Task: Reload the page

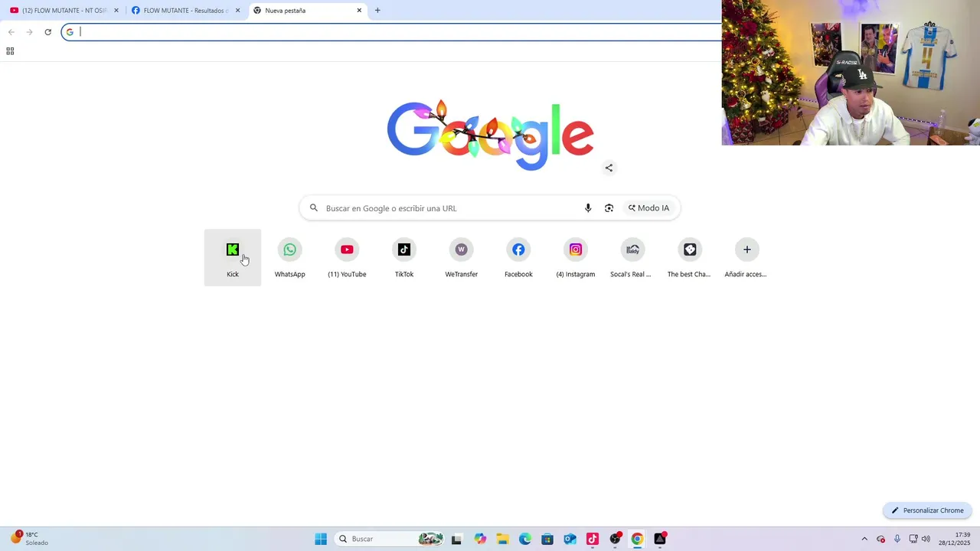Action: click(47, 32)
